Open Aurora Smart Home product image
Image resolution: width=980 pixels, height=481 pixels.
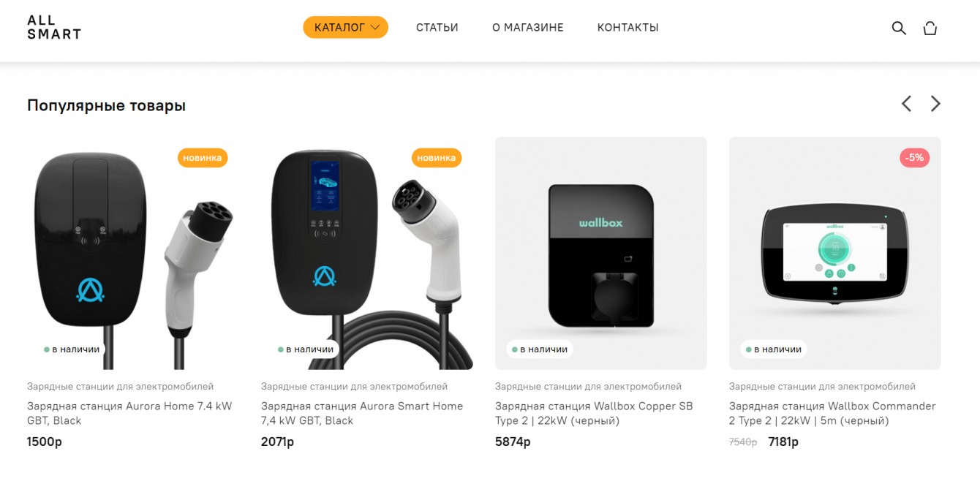coord(367,253)
